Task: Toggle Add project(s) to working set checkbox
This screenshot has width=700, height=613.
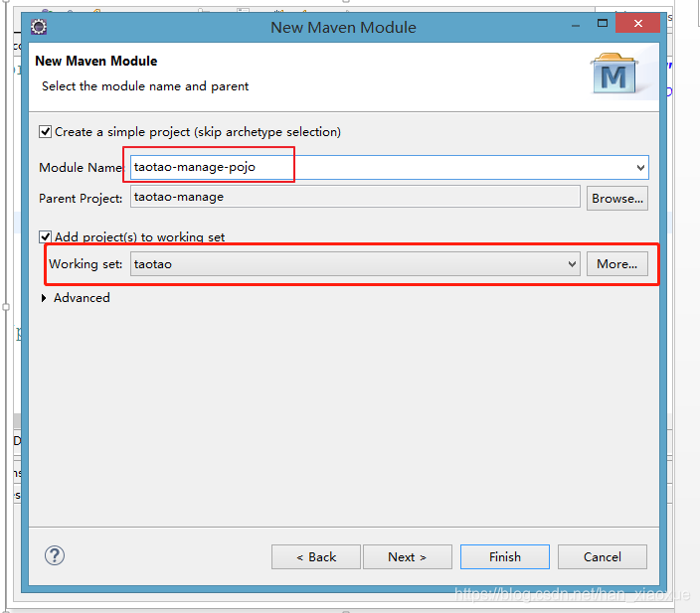Action: click(45, 236)
